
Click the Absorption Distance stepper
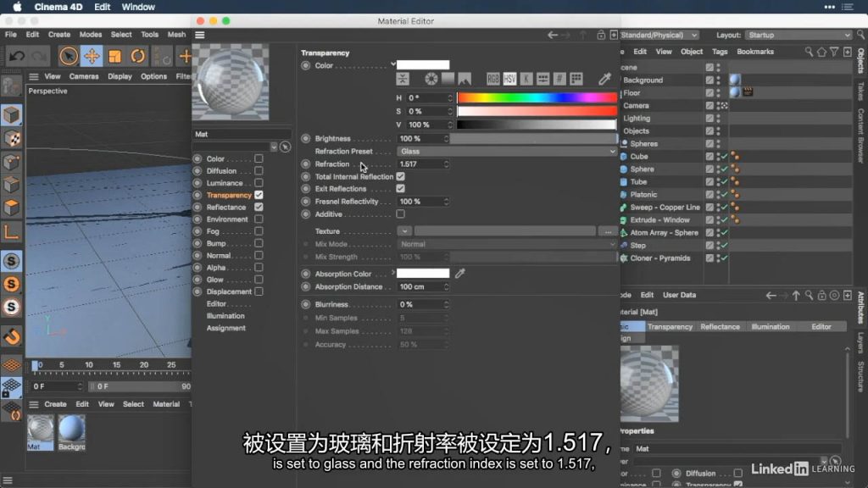click(446, 287)
